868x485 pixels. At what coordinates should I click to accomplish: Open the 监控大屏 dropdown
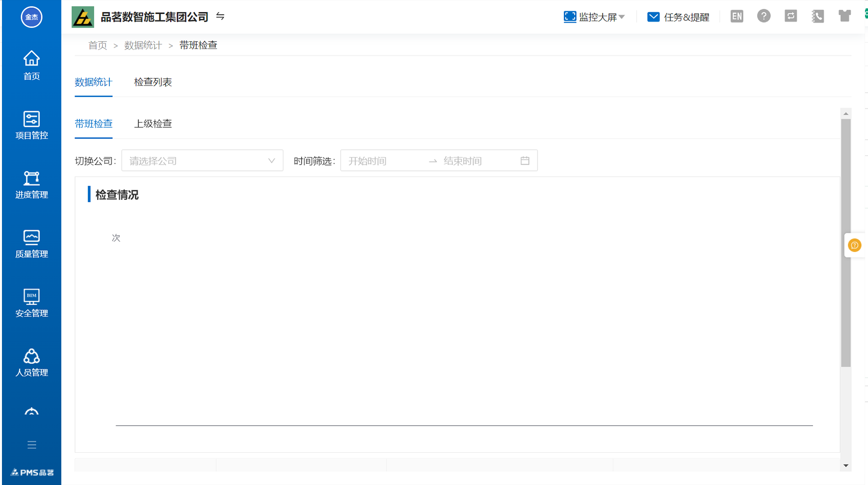point(594,17)
